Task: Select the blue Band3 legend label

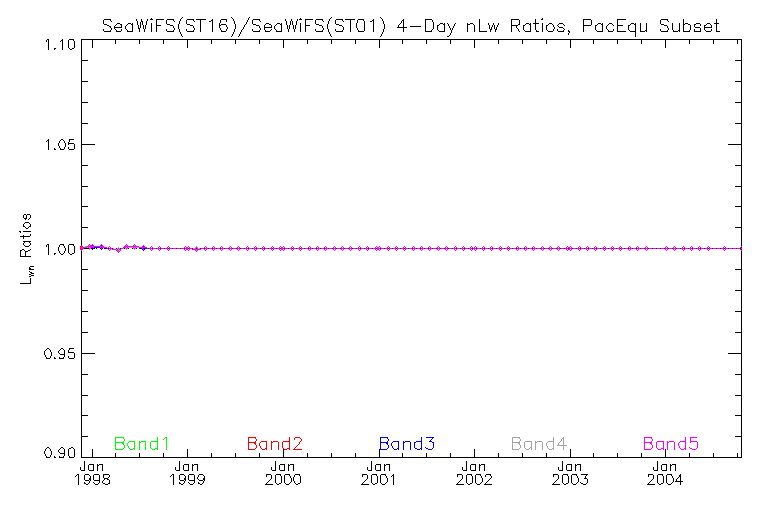Action: (x=407, y=444)
